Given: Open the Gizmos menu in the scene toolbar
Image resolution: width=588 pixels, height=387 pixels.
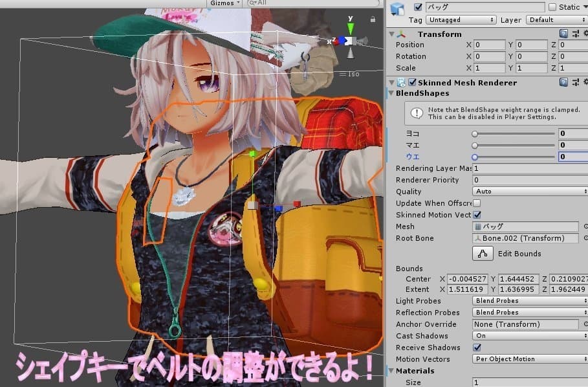Looking at the screenshot, I should [224, 3].
